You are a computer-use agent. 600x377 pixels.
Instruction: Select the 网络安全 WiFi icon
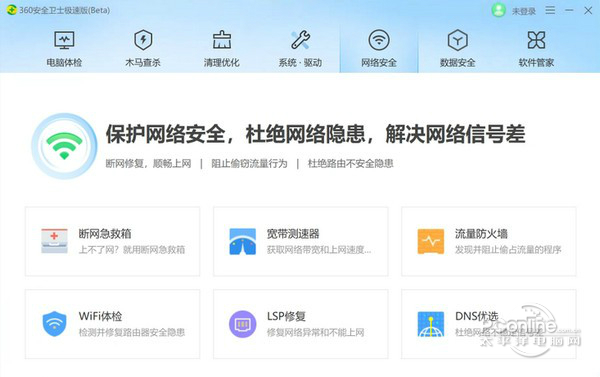click(379, 40)
